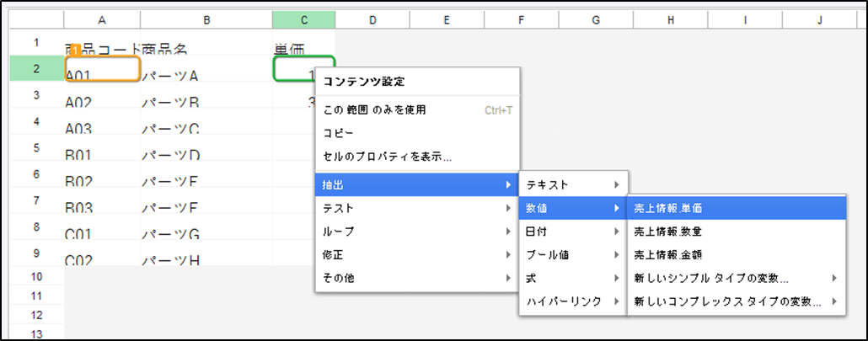868x341 pixels.
Task: Select highlighted row 2 header
Action: click(x=36, y=68)
